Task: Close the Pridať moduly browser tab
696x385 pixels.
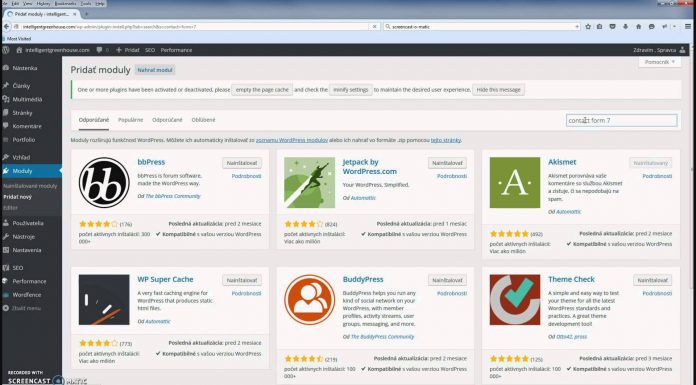Action: (x=75, y=14)
